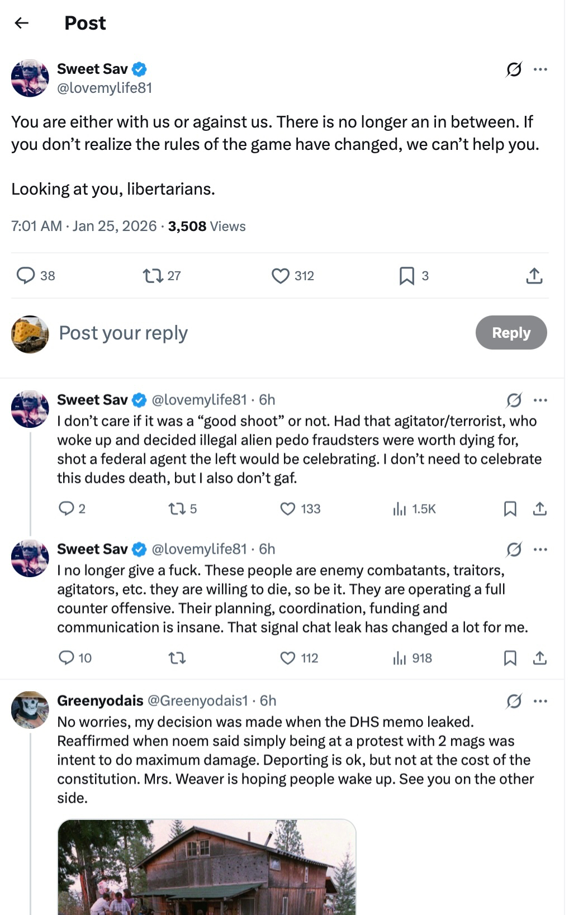Image resolution: width=588 pixels, height=915 pixels.
Task: Open more options on 'good shoot' reply
Action: click(540, 400)
